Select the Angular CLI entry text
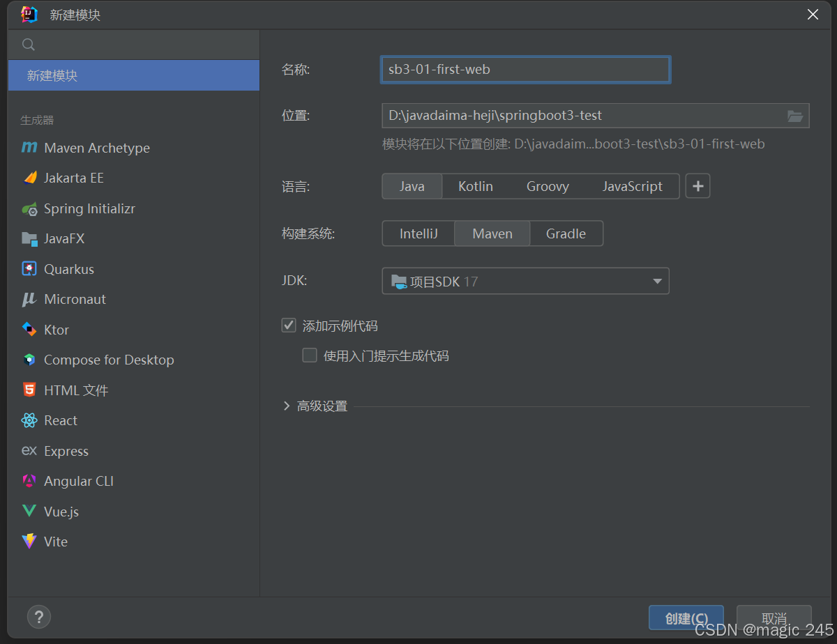 [79, 481]
